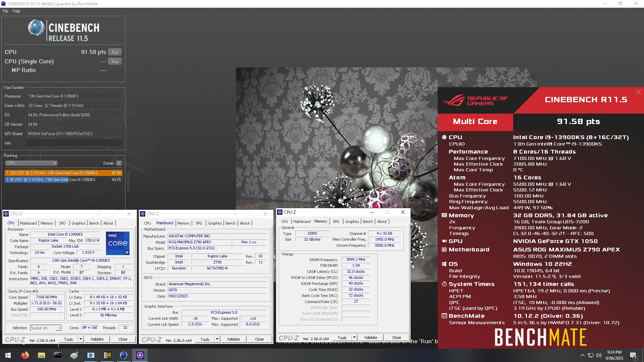The image size is (644, 362).
Task: Switch to CPU tab in Memory CPU-Z window
Action: coord(285,222)
